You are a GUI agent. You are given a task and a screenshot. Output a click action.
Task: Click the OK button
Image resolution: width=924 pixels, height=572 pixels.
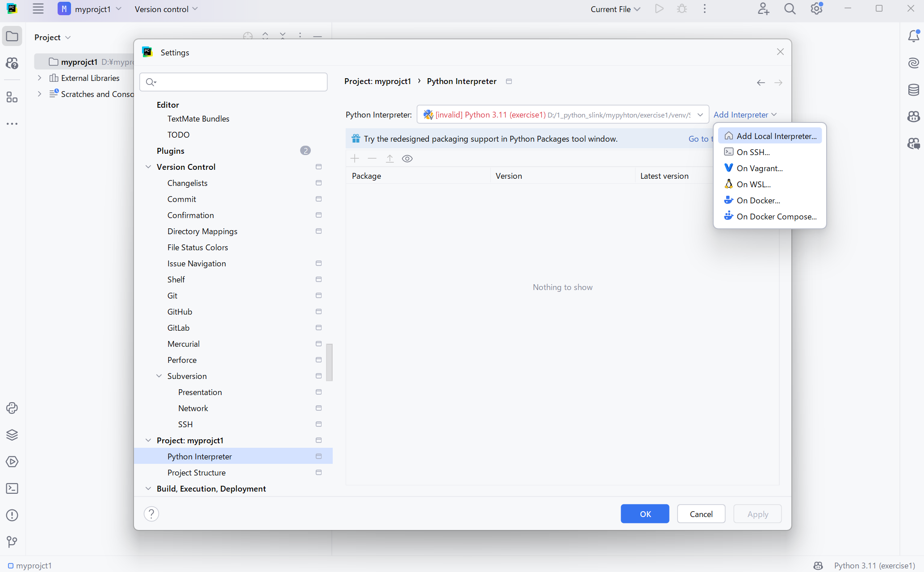pos(644,514)
